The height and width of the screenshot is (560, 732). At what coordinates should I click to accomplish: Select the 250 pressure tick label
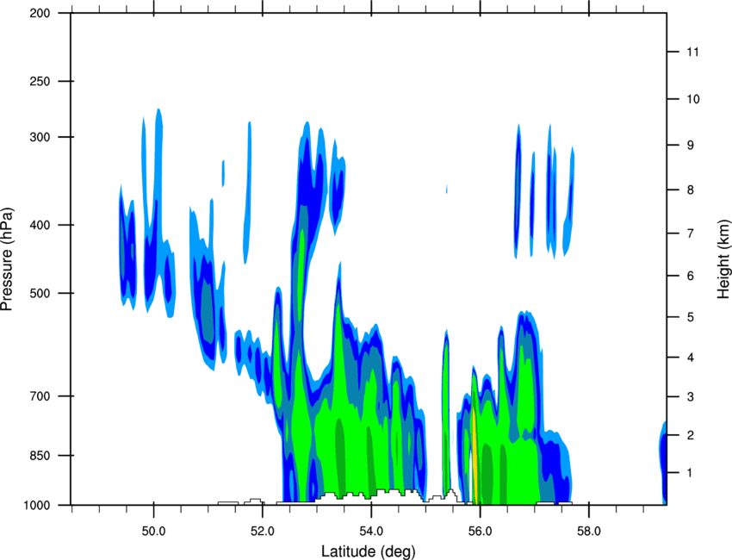click(40, 81)
